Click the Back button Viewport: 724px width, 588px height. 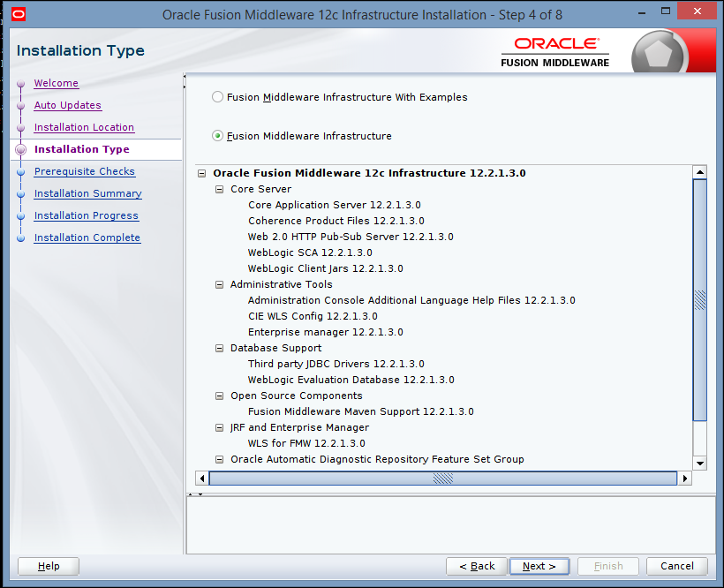477,566
